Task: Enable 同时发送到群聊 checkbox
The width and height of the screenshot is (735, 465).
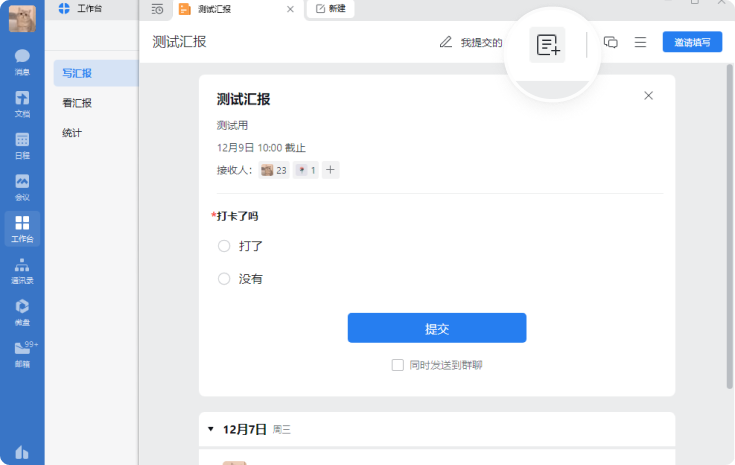Action: (x=398, y=365)
